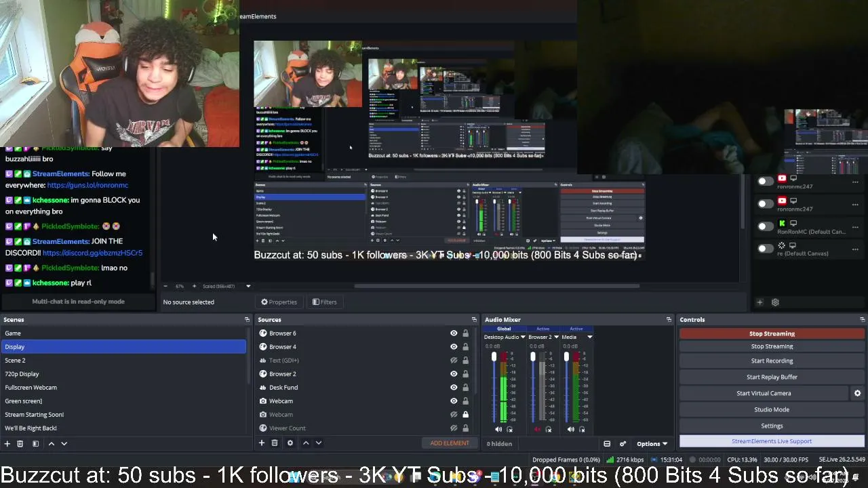This screenshot has height=488, width=868.
Task: Open Virtual Camera settings gear
Action: pyautogui.click(x=857, y=393)
